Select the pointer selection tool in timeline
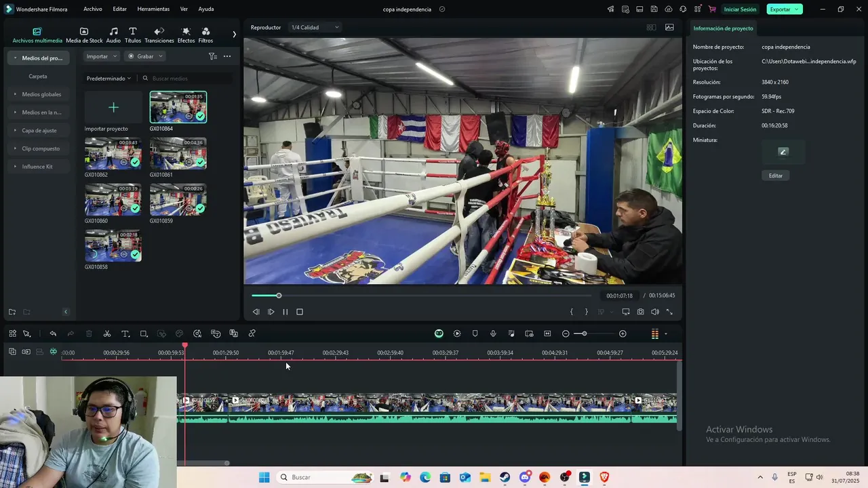The width and height of the screenshot is (868, 488). point(27,333)
